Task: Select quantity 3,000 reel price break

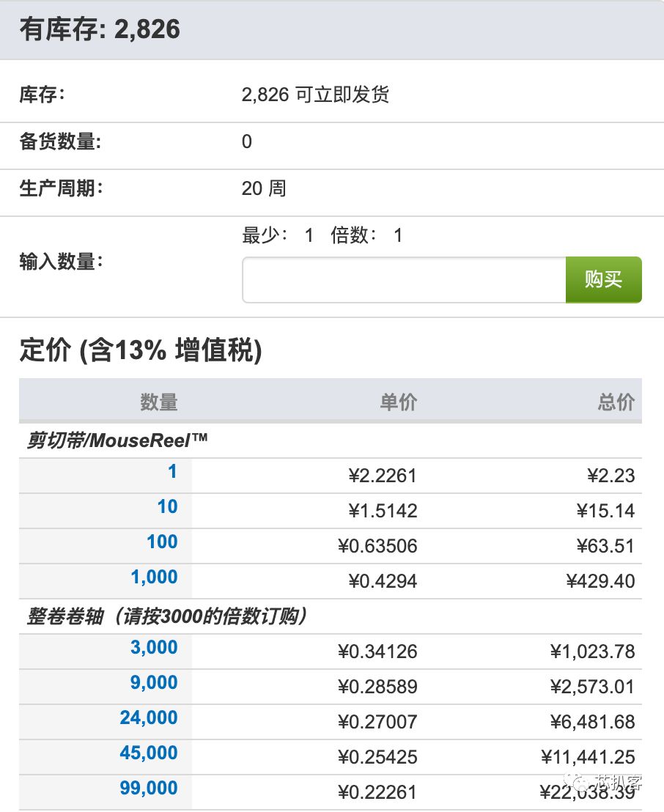Action: (155, 648)
